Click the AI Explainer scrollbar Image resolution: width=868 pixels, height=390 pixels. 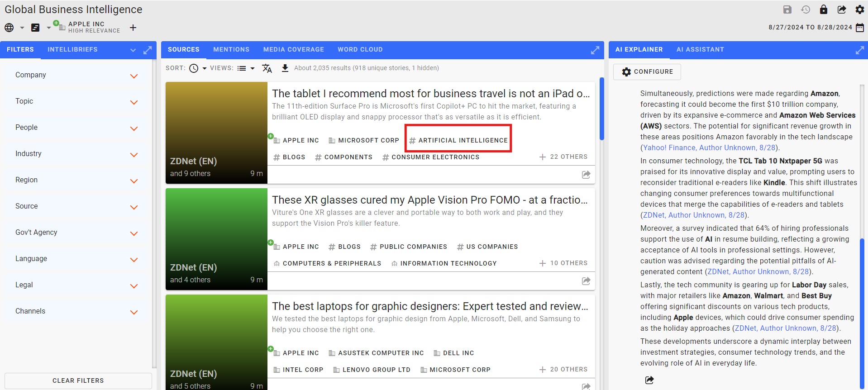862,313
